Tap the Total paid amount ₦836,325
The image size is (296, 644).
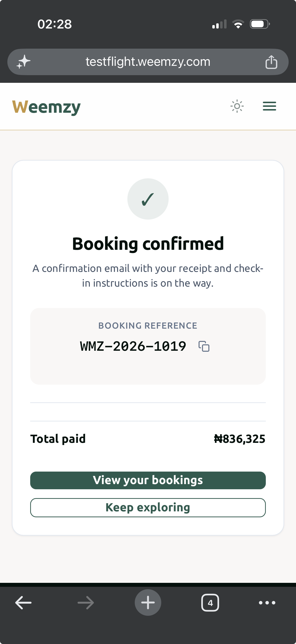coord(240,439)
